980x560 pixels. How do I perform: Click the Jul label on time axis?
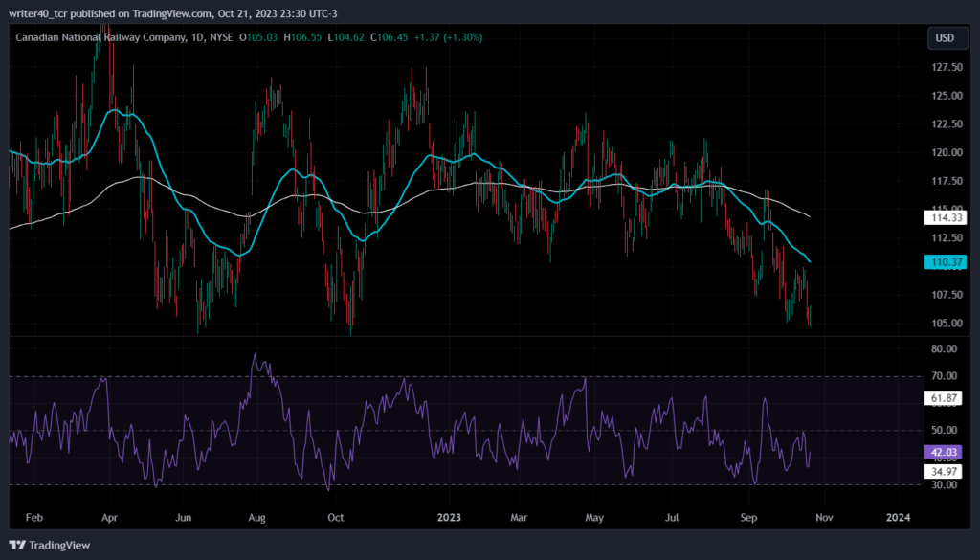[672, 518]
